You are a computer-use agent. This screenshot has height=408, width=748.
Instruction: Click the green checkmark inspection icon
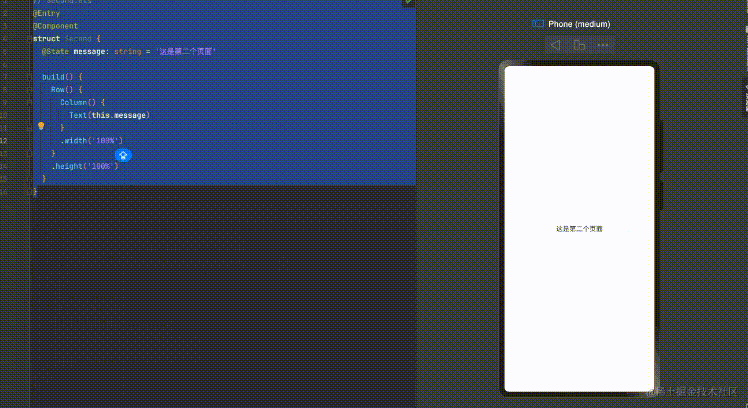pyautogui.click(x=408, y=2)
